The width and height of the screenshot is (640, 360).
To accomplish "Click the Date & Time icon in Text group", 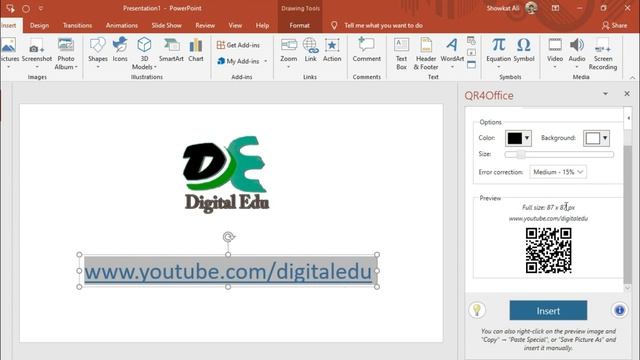I will (x=471, y=41).
